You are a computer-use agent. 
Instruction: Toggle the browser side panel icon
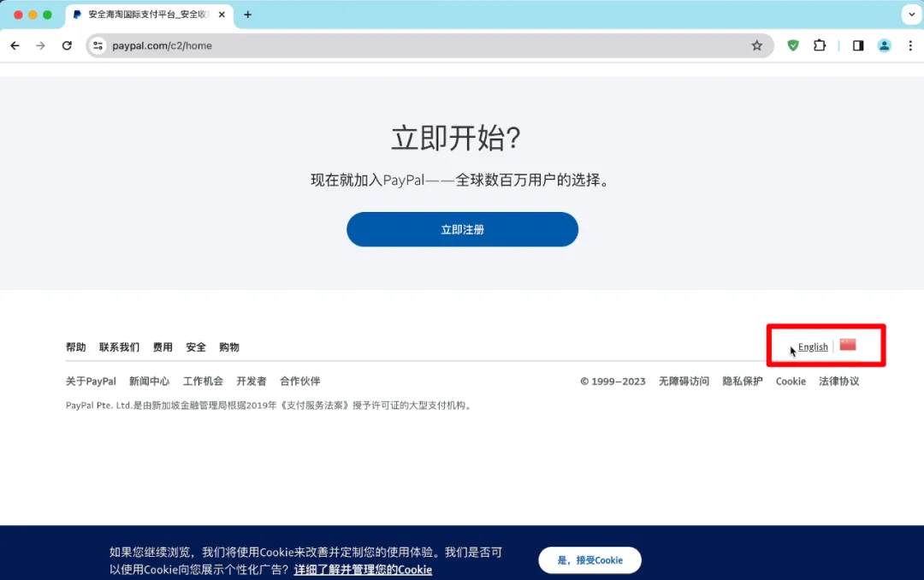[x=858, y=45]
